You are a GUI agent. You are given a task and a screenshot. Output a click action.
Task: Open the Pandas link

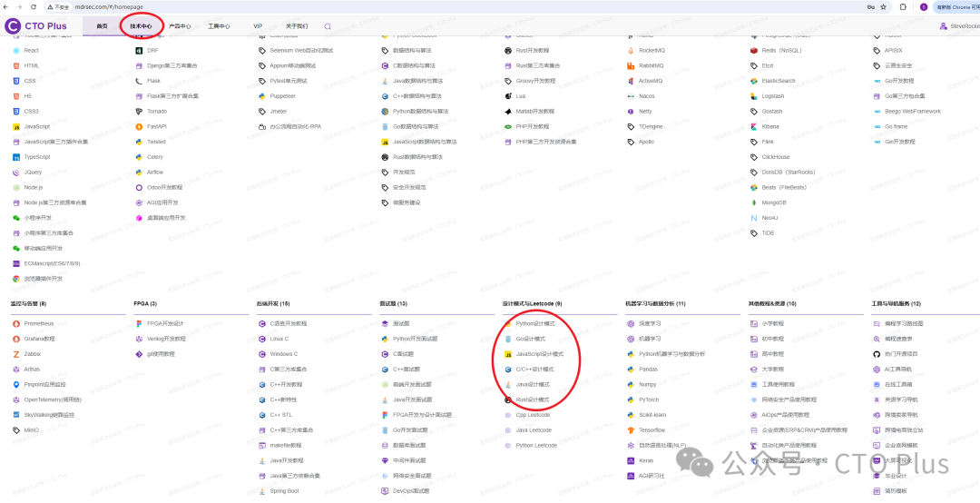(x=648, y=370)
